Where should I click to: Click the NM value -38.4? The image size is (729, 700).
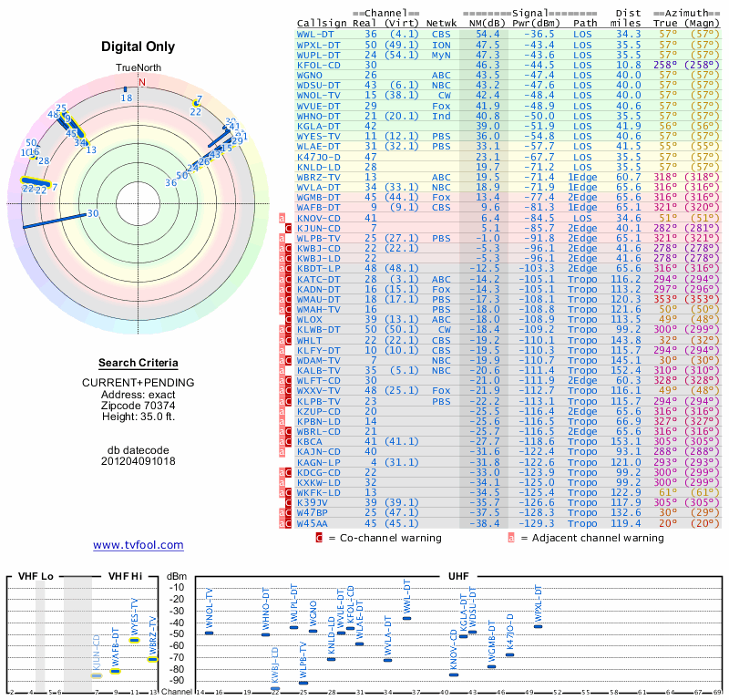click(485, 523)
